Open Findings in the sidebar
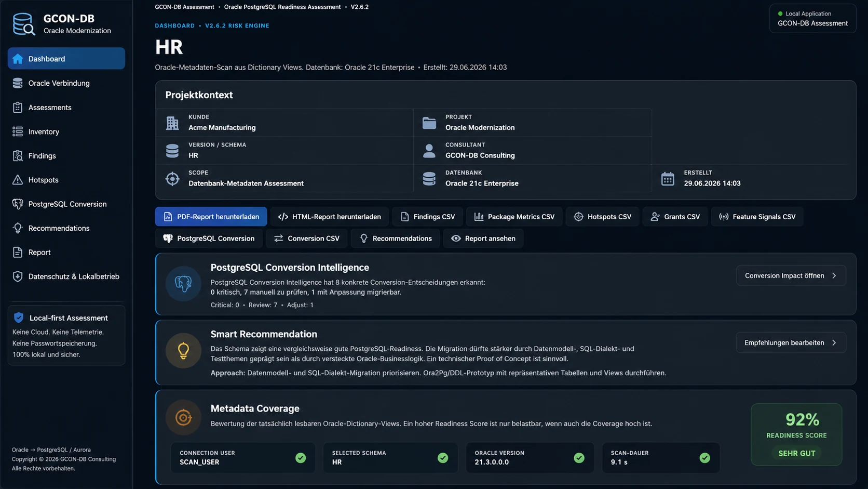This screenshot has width=868, height=489. [66, 156]
